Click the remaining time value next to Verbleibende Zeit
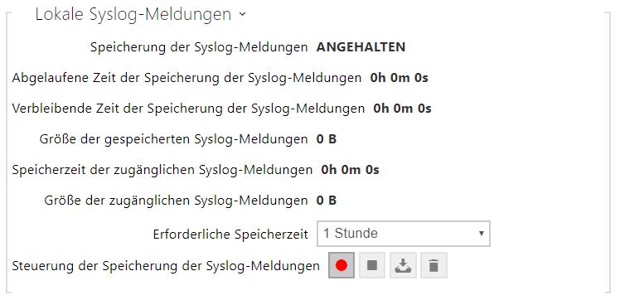644x300 pixels. click(x=403, y=109)
